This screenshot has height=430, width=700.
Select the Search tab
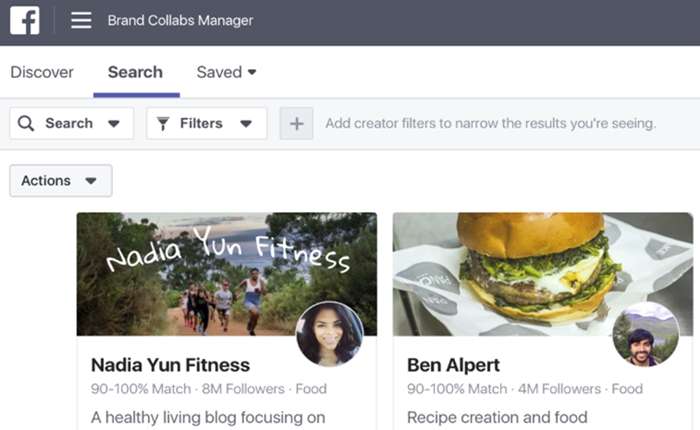click(x=135, y=72)
